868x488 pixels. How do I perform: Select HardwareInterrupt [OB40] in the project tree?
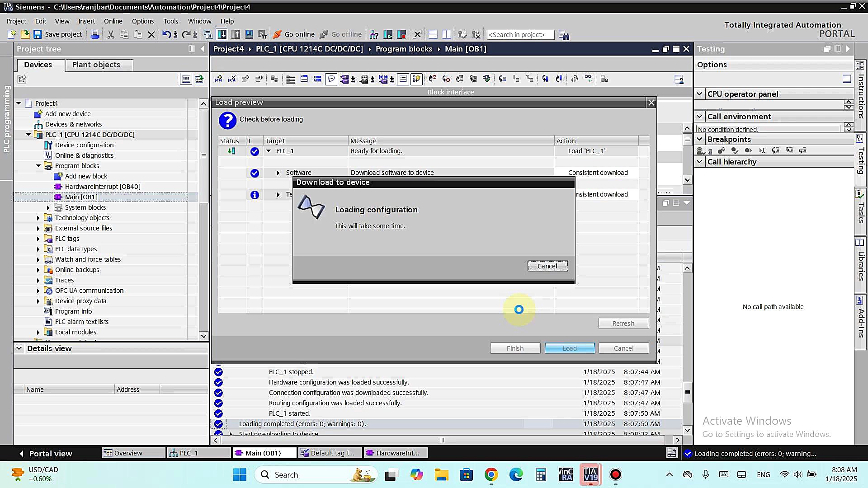pos(102,187)
